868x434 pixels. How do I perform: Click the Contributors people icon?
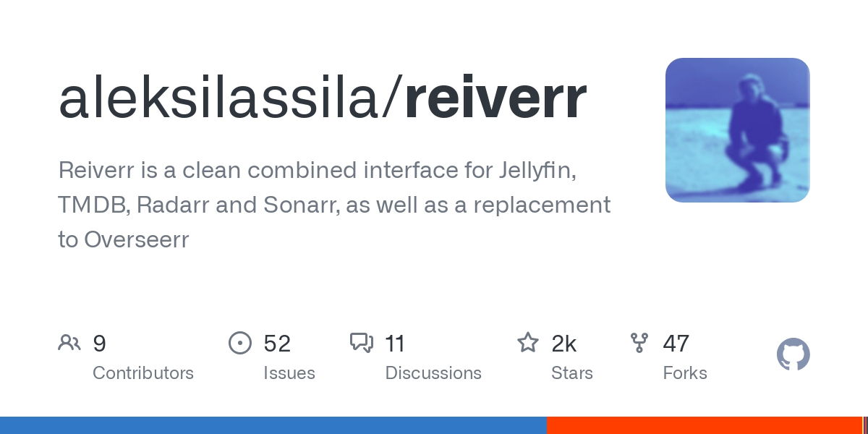[69, 343]
